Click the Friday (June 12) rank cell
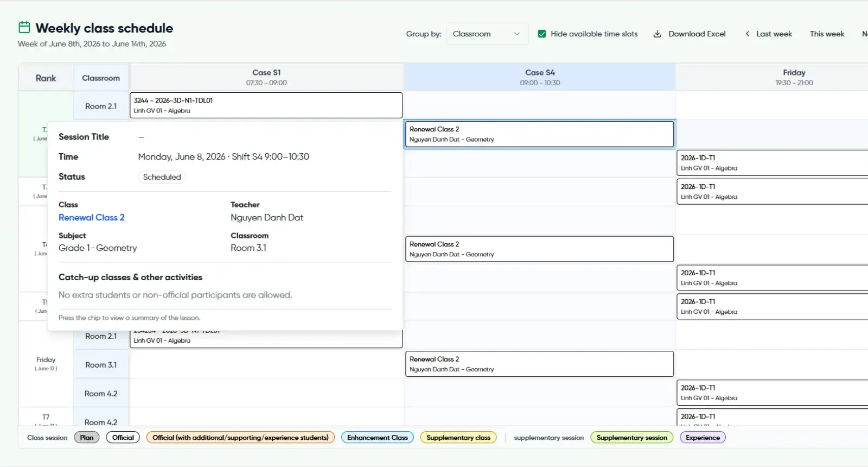The image size is (868, 467). click(x=46, y=364)
